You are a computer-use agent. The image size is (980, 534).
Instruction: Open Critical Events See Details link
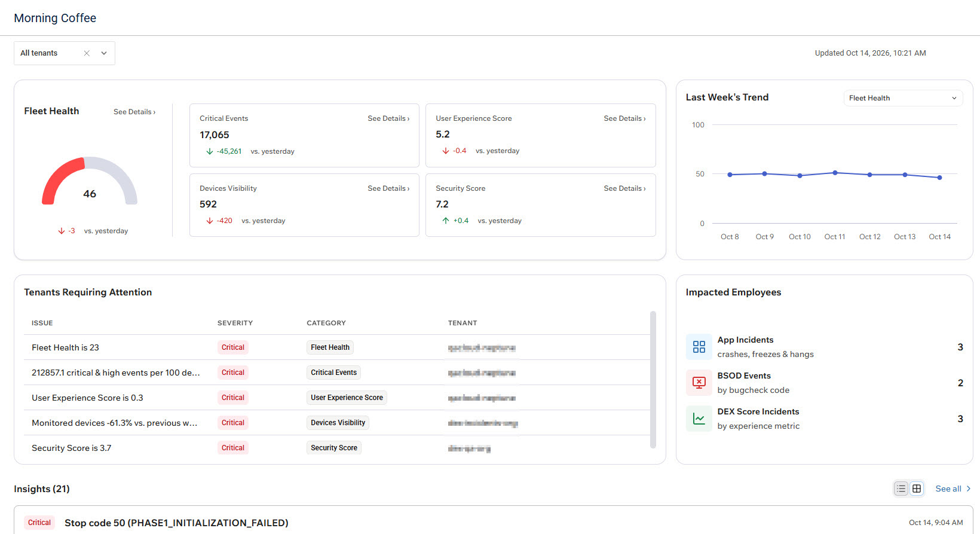coord(388,118)
